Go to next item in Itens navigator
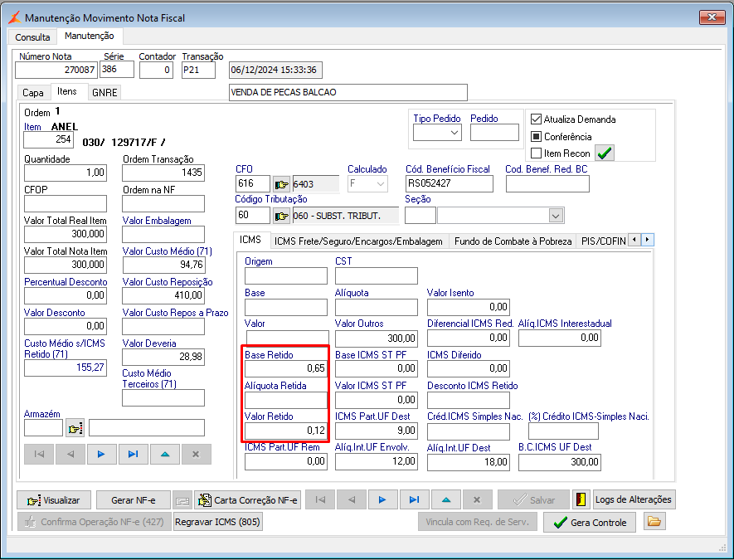The width and height of the screenshot is (734, 560). click(x=101, y=454)
